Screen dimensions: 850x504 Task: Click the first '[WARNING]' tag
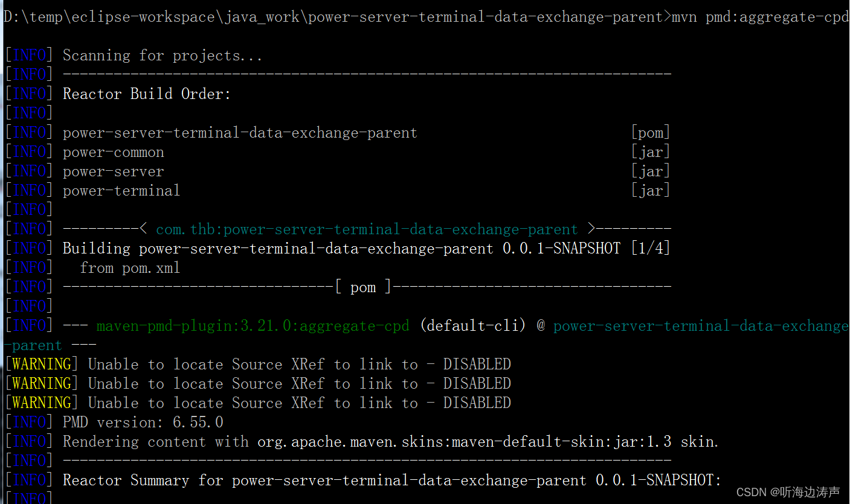(42, 365)
